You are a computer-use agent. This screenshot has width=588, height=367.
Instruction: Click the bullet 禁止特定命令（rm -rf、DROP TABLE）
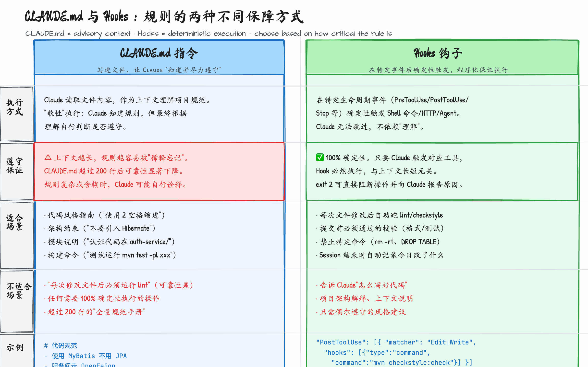378,242
